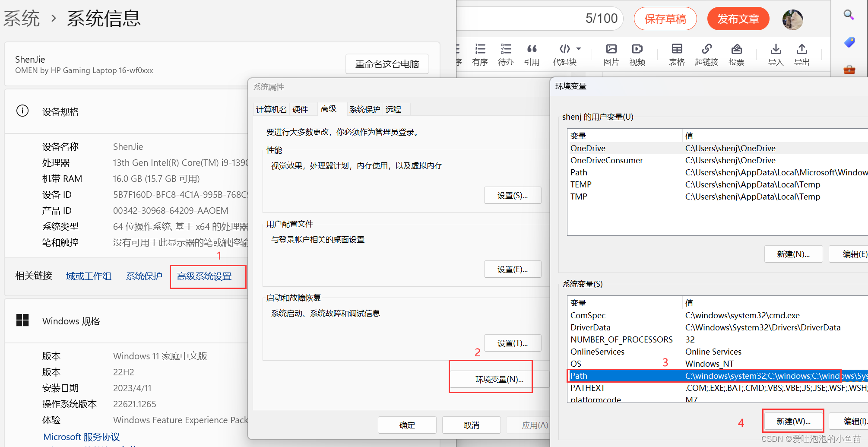The width and height of the screenshot is (868, 447).
Task: Insert a to-do list (待办) in editor
Action: (506, 54)
